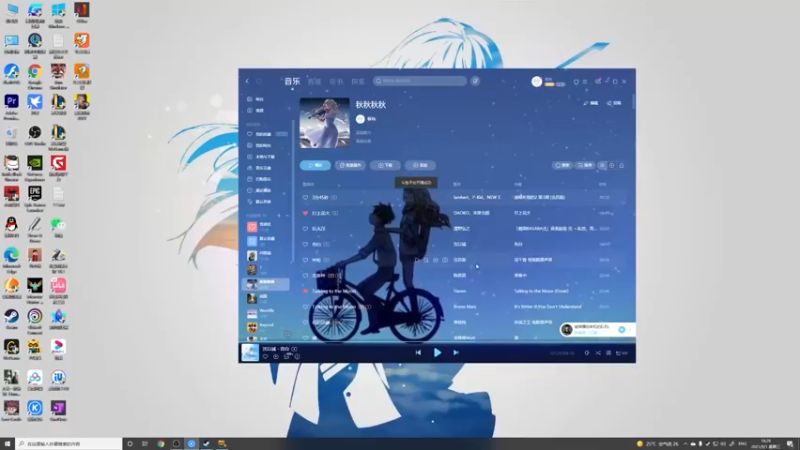Click the search-in-playlist button
This screenshot has height=450, width=800.
pos(562,165)
